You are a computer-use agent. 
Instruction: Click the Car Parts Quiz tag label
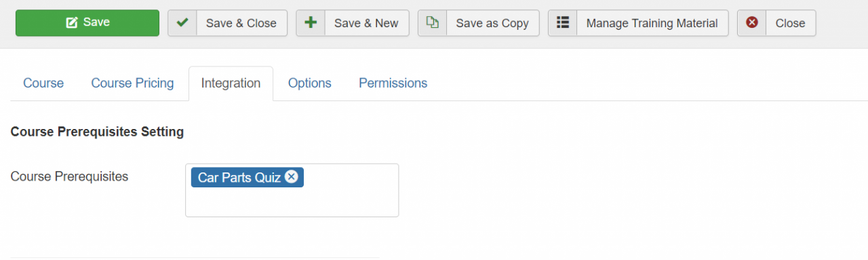click(x=239, y=178)
